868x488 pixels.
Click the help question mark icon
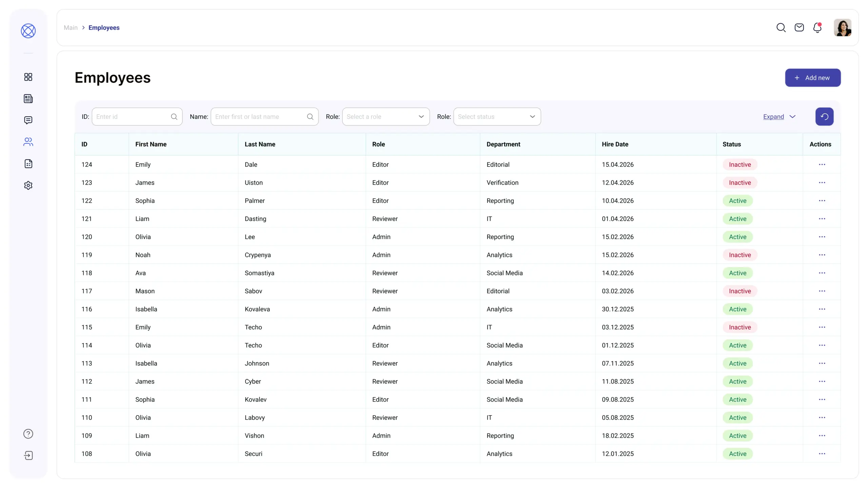pos(28,434)
